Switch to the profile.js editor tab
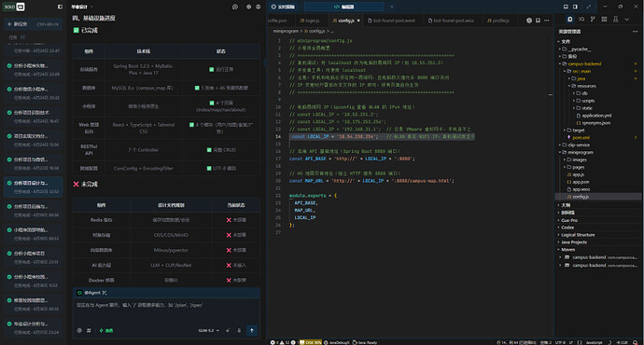The width and height of the screenshot is (644, 345). click(x=498, y=21)
